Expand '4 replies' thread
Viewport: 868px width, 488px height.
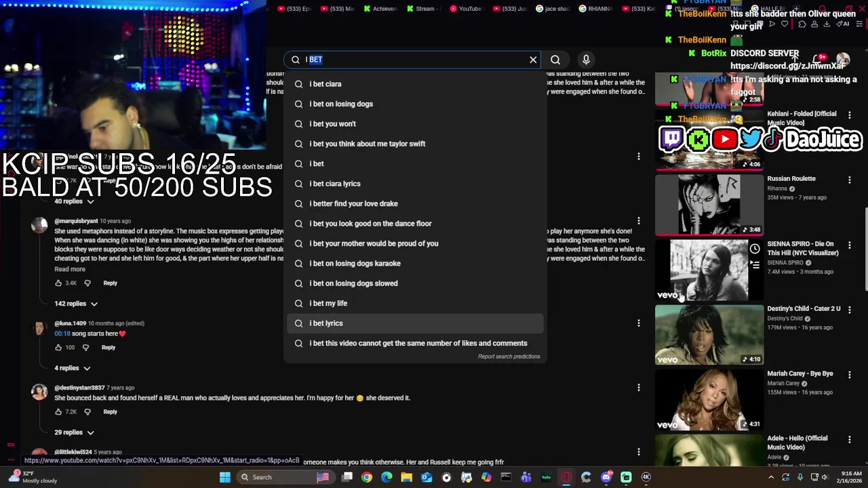tap(72, 368)
